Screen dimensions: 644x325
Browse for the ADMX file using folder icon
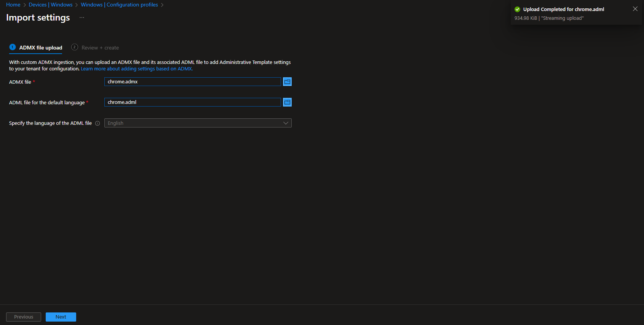point(287,81)
